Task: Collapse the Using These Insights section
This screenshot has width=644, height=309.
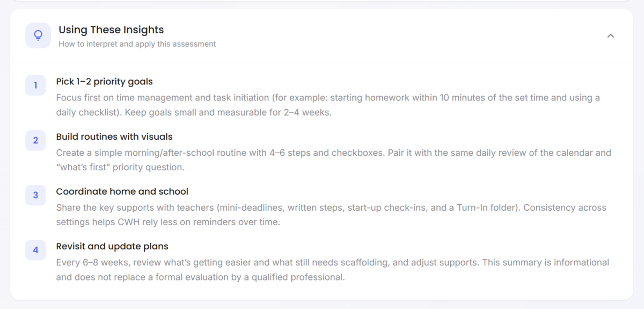Action: 610,36
